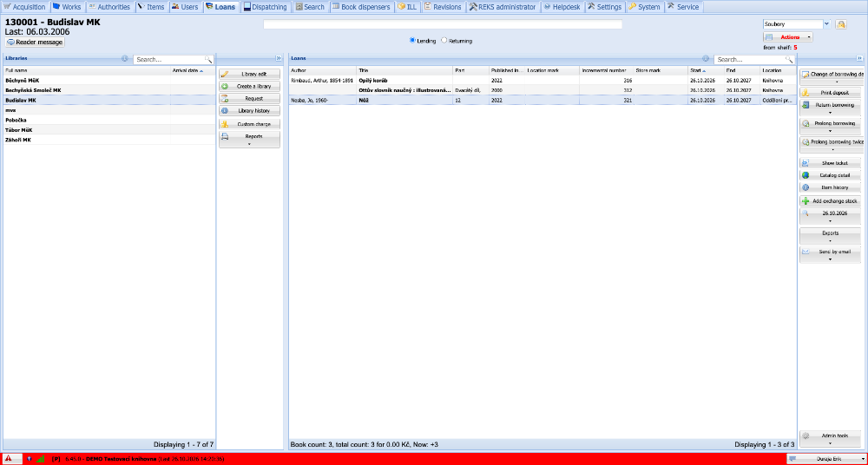Image resolution: width=868 pixels, height=465 pixels.
Task: Expand Prolong borrowing dropdown
Action: [x=830, y=126]
